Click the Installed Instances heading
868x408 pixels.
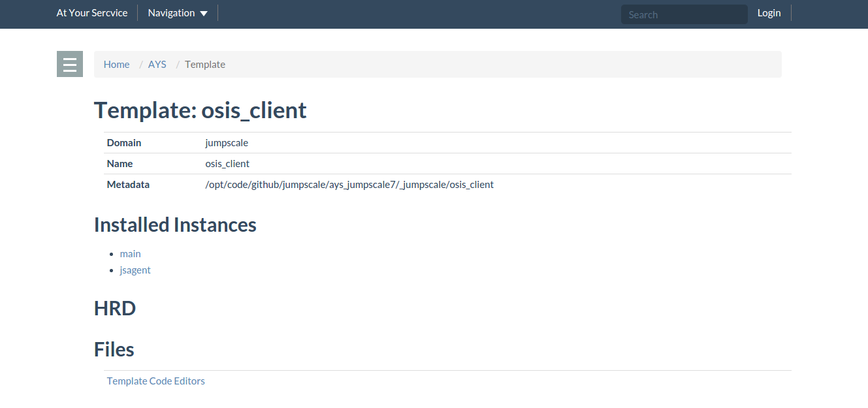point(175,225)
